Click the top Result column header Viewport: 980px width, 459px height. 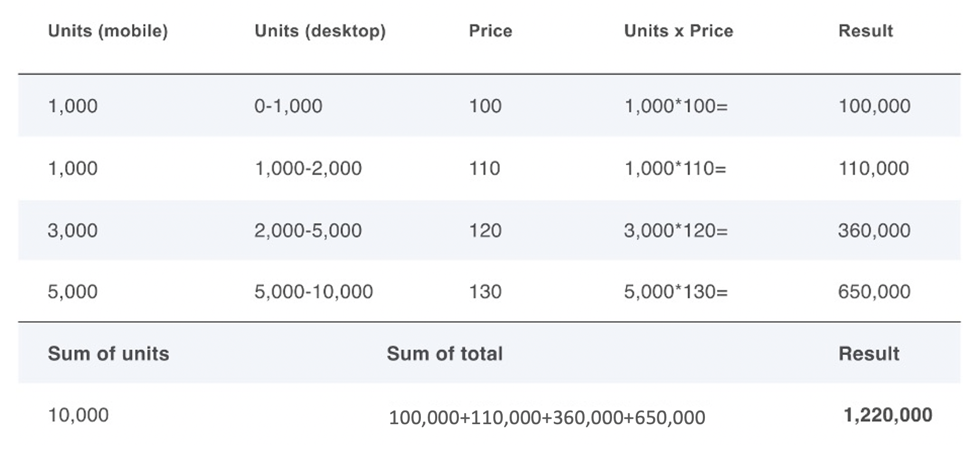865,31
